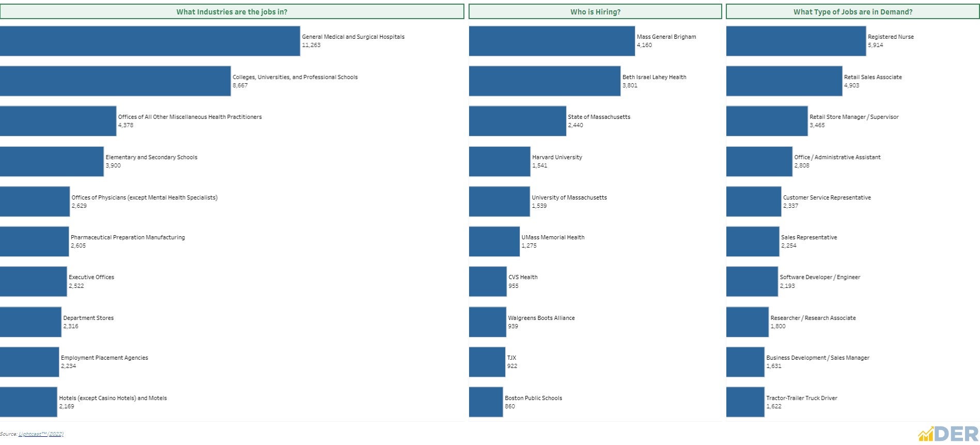980x445 pixels.
Task: Select the Mass General Brigham bar
Action: tap(552, 41)
